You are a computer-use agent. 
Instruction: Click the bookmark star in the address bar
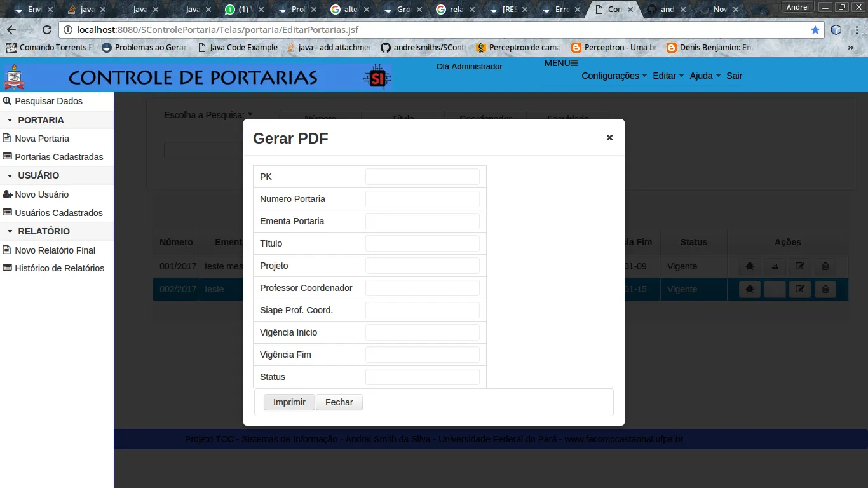815,30
